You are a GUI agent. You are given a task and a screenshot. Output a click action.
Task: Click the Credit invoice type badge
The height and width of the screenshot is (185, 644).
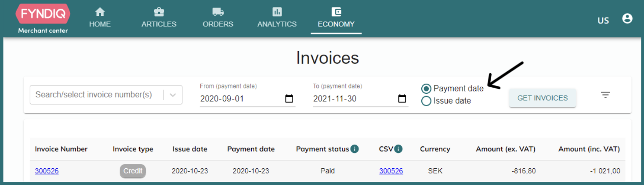tap(133, 171)
